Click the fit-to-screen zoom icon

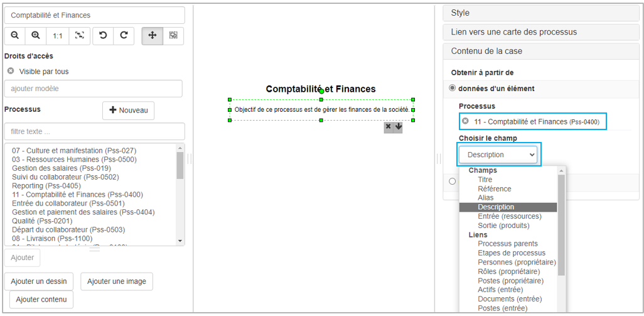point(79,36)
